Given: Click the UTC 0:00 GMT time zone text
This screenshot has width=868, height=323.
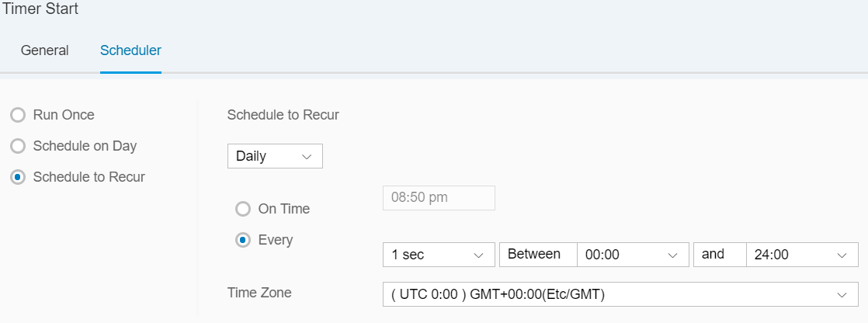Looking at the screenshot, I should 498,294.
